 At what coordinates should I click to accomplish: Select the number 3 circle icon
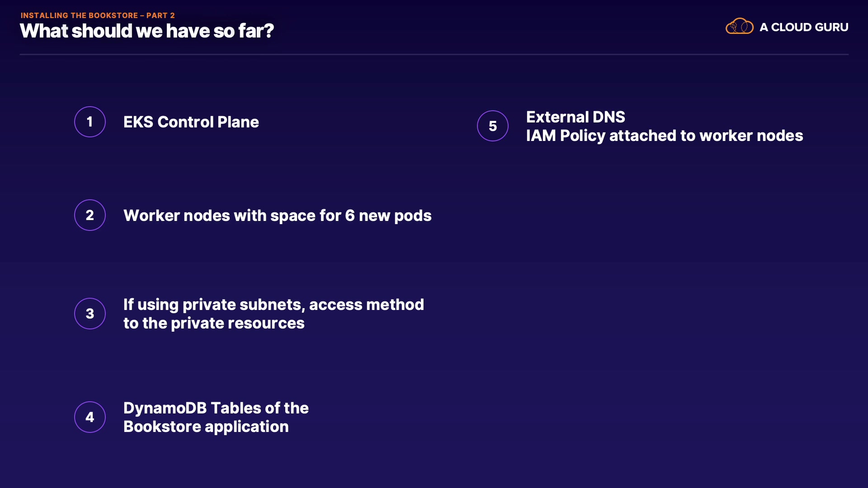pyautogui.click(x=90, y=314)
